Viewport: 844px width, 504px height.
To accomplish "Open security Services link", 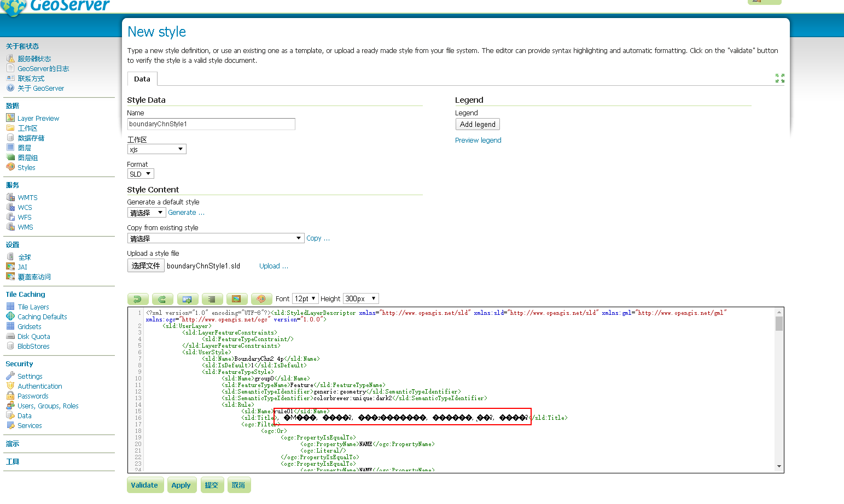I will 30,425.
